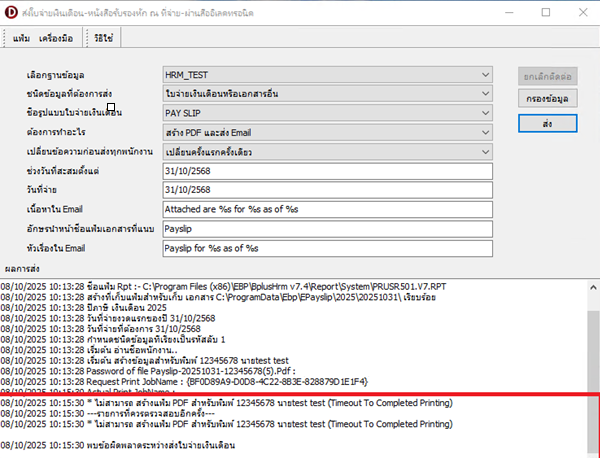Expand the เปลี่ยนครั้งแรกครั้งเดียว dropdown
This screenshot has height=458, width=600.
tap(485, 151)
